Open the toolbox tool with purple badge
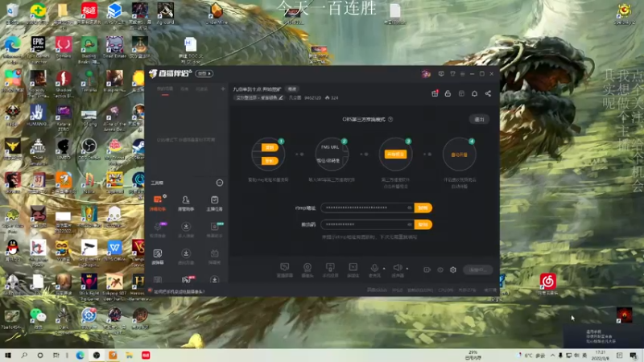Viewport: 644px width, 362px height. [x=158, y=229]
